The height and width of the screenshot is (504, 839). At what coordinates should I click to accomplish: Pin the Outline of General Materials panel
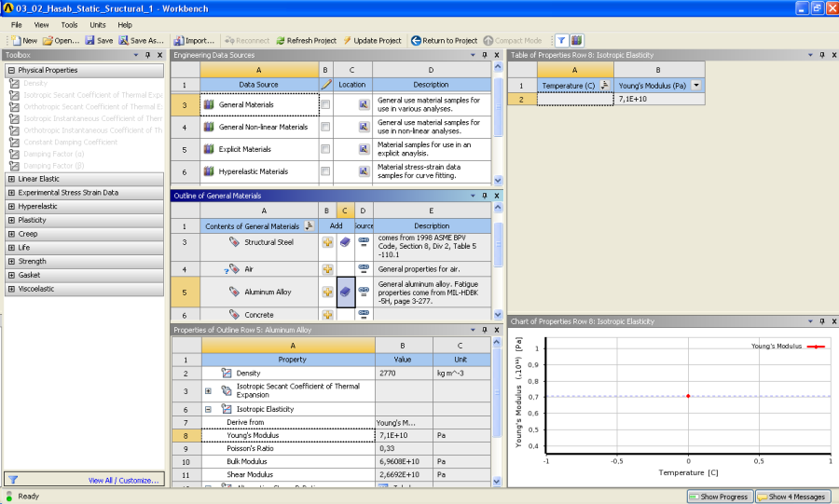pyautogui.click(x=485, y=196)
